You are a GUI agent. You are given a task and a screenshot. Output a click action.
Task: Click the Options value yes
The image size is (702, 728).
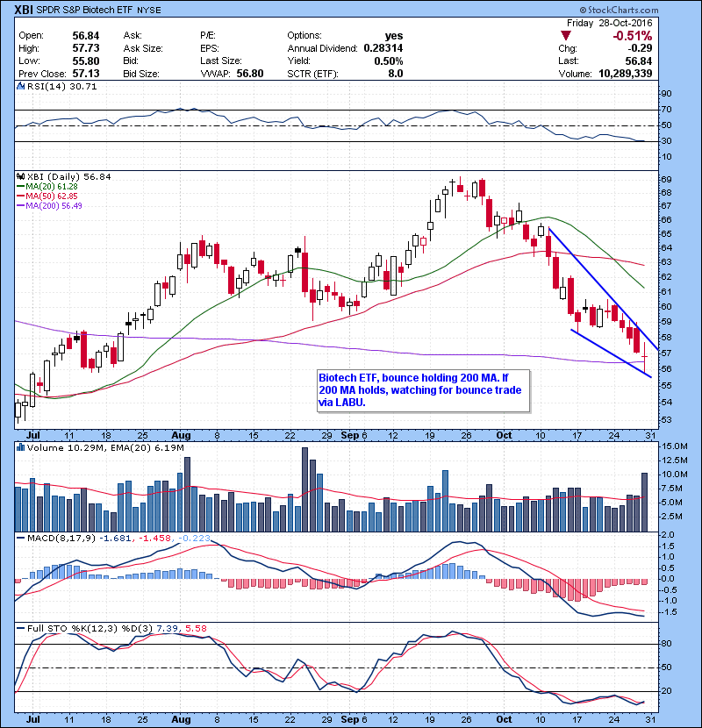tap(394, 36)
